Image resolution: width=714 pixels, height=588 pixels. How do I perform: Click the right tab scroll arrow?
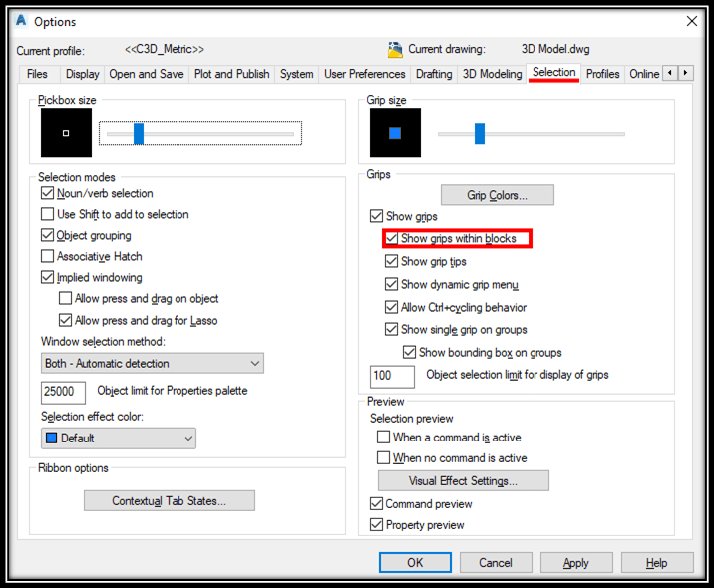point(686,73)
